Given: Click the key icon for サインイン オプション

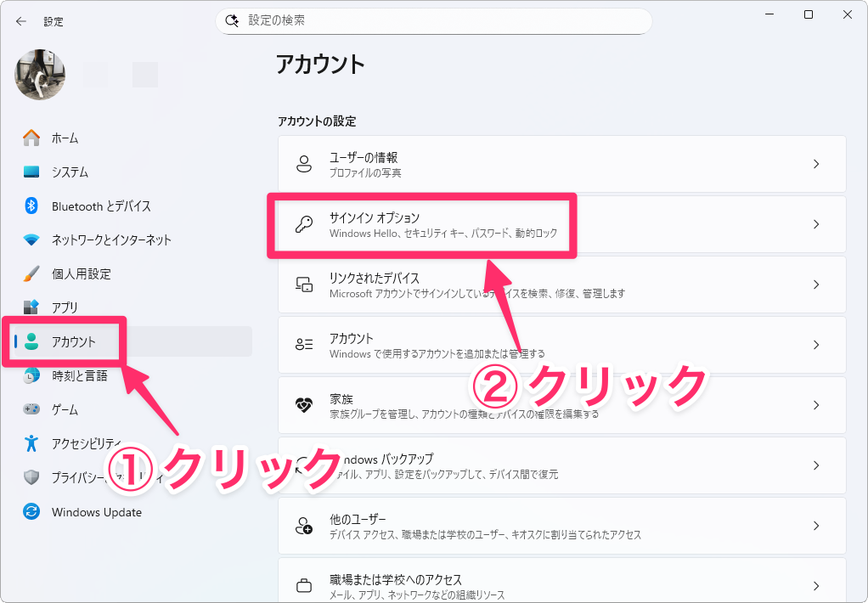Looking at the screenshot, I should [x=303, y=224].
